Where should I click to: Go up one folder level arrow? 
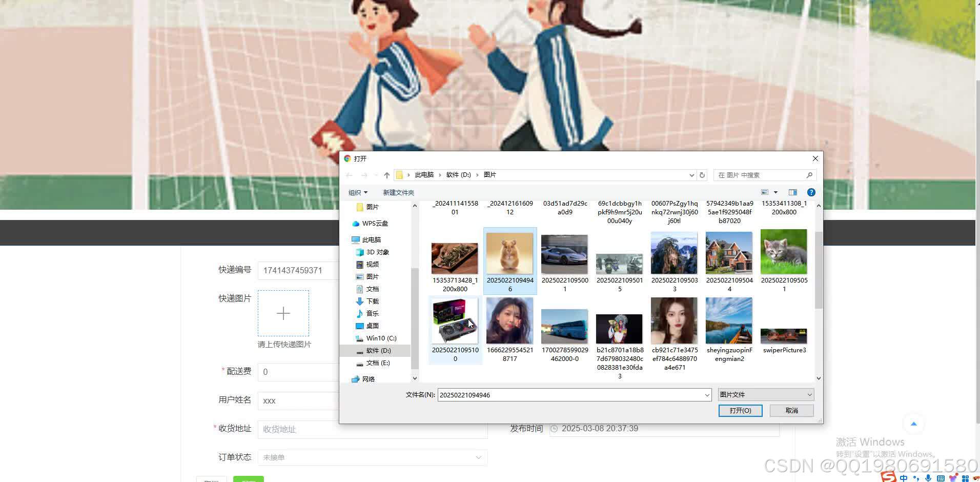click(387, 175)
